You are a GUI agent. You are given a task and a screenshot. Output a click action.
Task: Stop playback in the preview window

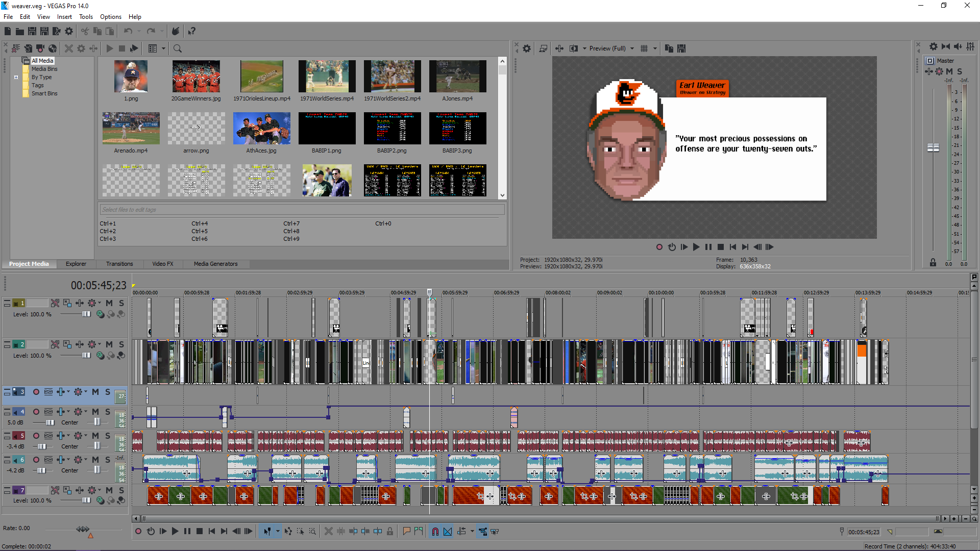pyautogui.click(x=721, y=247)
